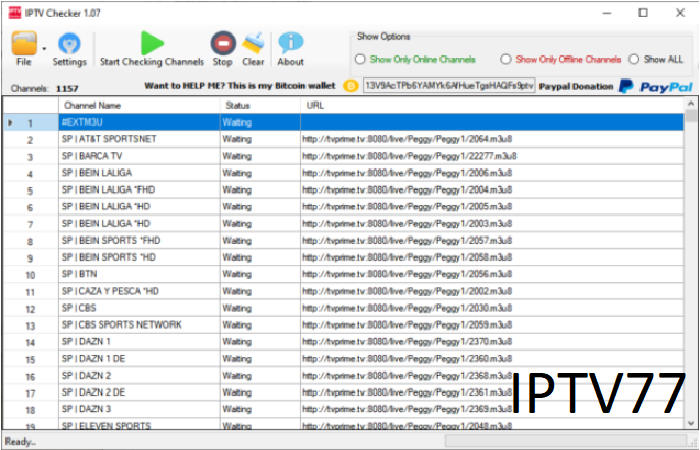Viewport: 700px width, 450px height.
Task: Click the Ready status bar text
Action: point(20,442)
